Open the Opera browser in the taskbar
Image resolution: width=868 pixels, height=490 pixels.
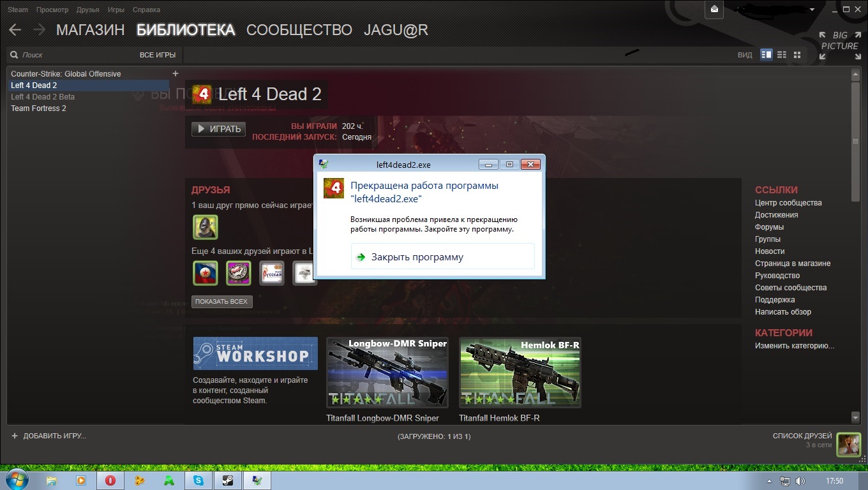110,480
